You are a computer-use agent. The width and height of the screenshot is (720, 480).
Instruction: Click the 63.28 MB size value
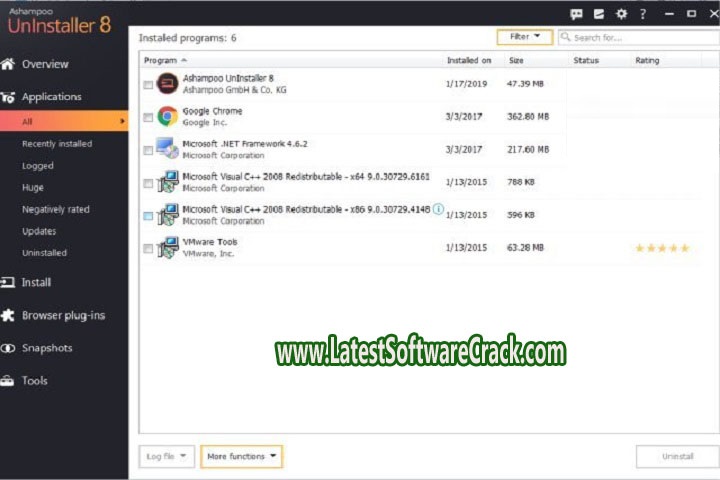click(x=525, y=248)
